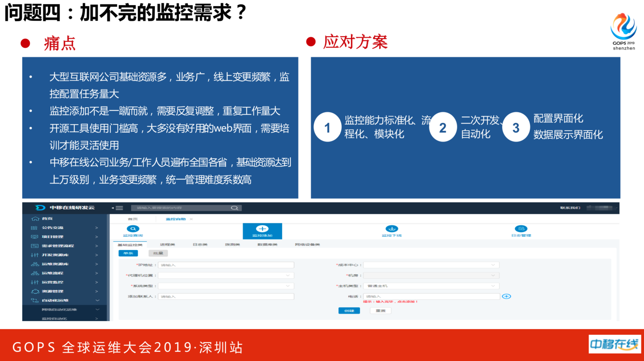
Task: Expand the 公告交流 menu chevron
Action: point(97,228)
